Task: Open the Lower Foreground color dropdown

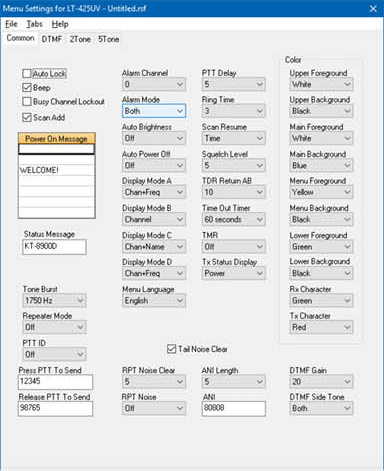Action: 321,247
